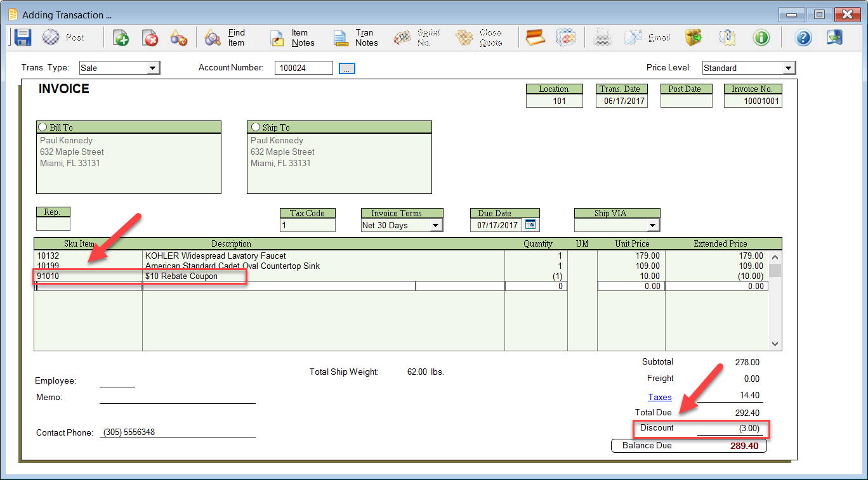Click the new line Sku Item entry cell

click(89, 287)
